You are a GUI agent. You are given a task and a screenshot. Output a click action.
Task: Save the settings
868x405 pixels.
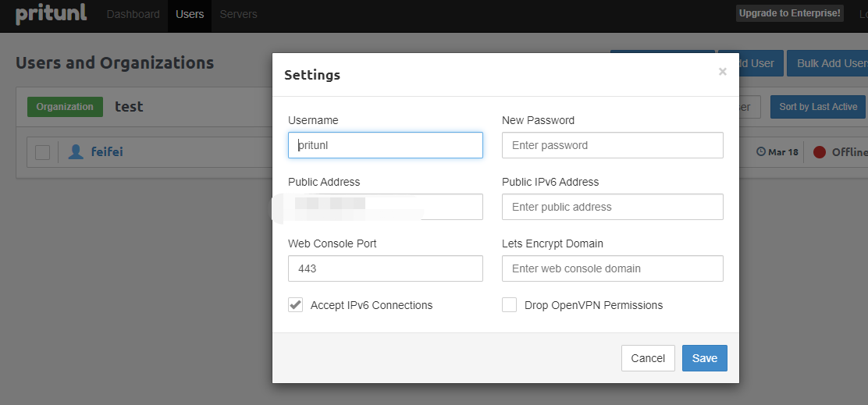[x=704, y=358]
